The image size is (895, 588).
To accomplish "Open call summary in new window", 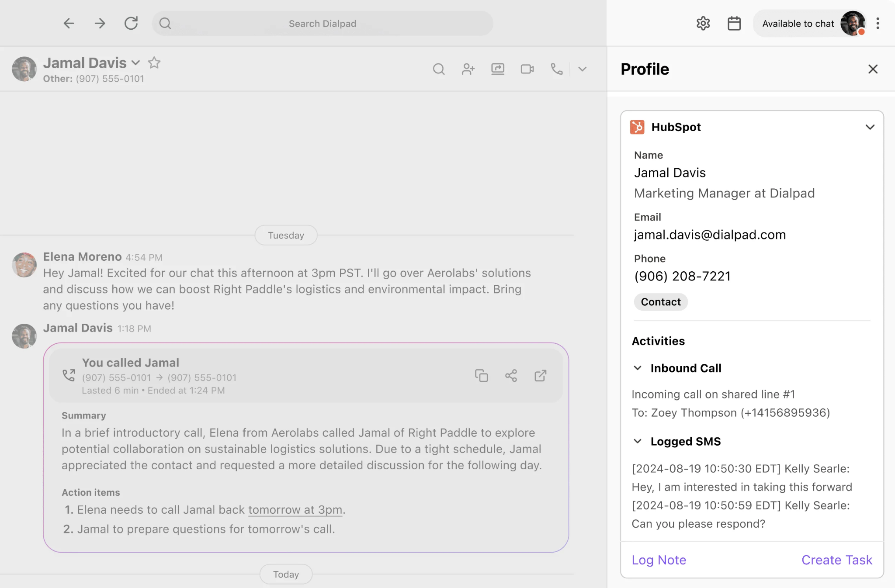I will pyautogui.click(x=541, y=376).
